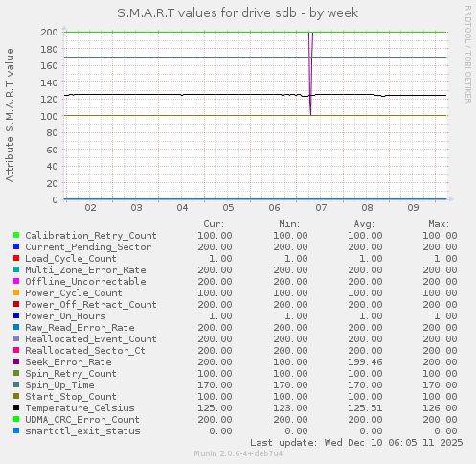Click the Power_On_Hours dark blue swatch
476x464 pixels.
tap(16, 315)
